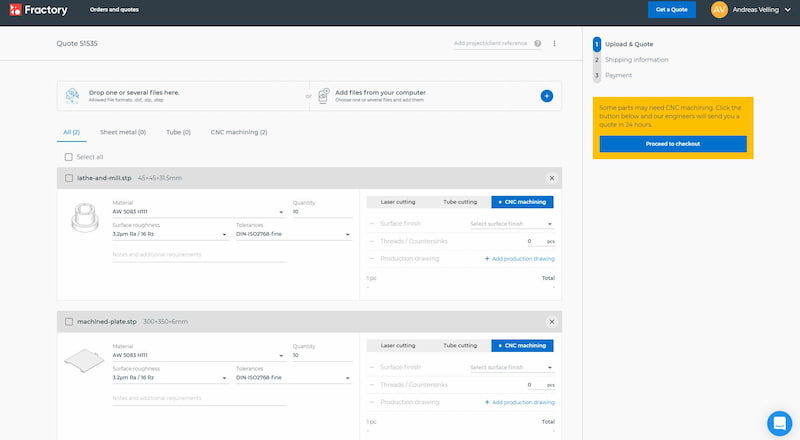Remove the lathe-and-mill.stp part with X
This screenshot has height=440, width=800.
point(551,178)
